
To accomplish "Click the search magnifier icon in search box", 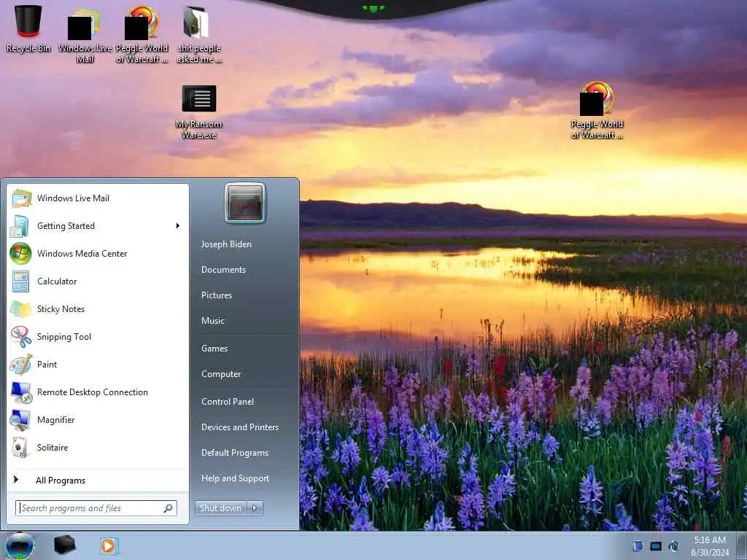I will tap(169, 508).
